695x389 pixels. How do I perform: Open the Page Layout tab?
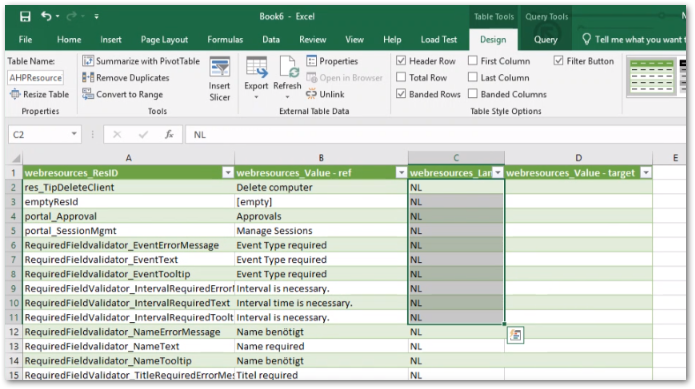click(x=164, y=39)
